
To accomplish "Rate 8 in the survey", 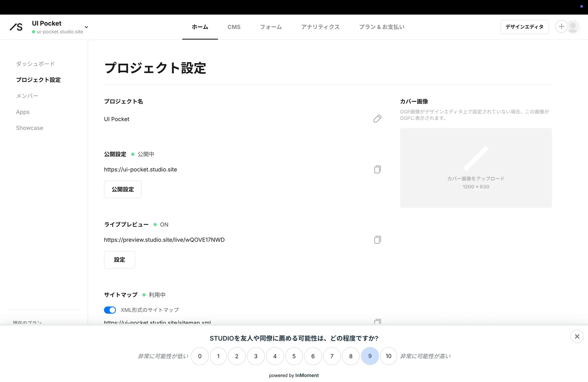I will click(351, 356).
